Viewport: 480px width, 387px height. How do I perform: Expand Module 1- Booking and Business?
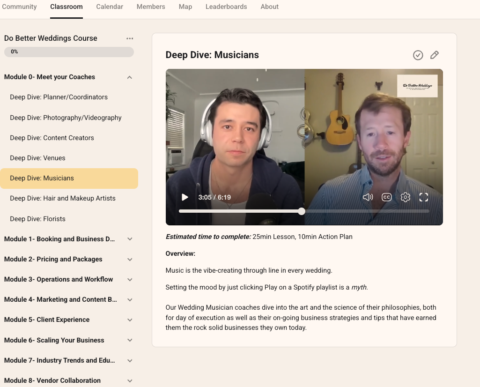(130, 239)
